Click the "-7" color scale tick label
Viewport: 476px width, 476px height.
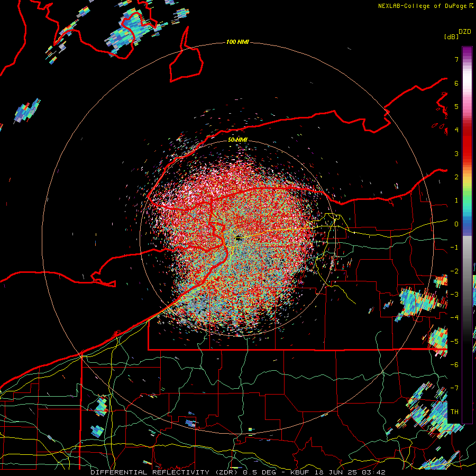pyautogui.click(x=454, y=388)
